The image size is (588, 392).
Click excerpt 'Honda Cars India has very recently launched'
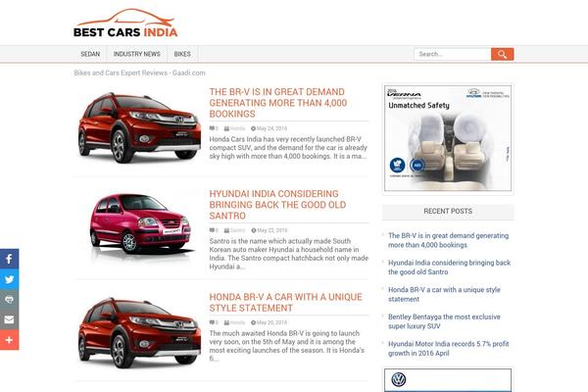288,147
